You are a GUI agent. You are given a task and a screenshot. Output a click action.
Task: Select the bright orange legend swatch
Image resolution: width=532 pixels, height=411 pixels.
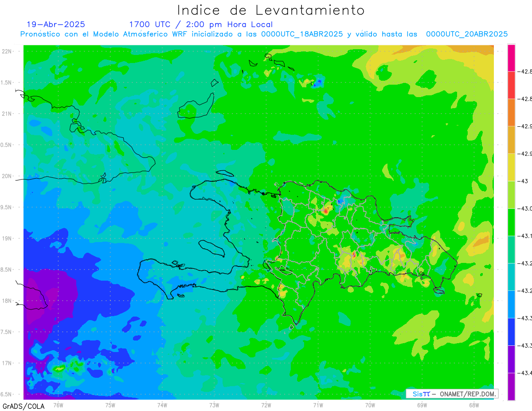tap(511, 113)
